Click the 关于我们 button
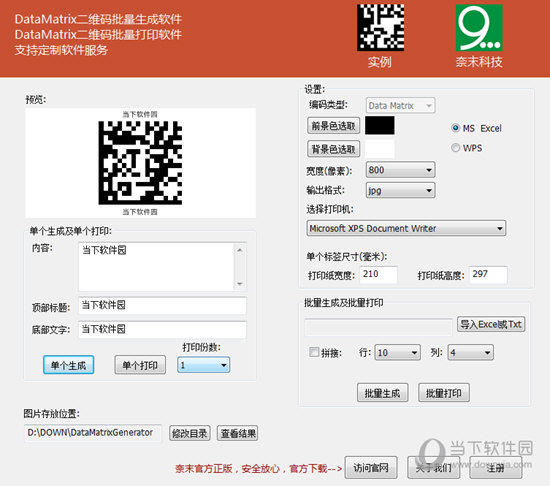550x486 pixels. pyautogui.click(x=434, y=467)
